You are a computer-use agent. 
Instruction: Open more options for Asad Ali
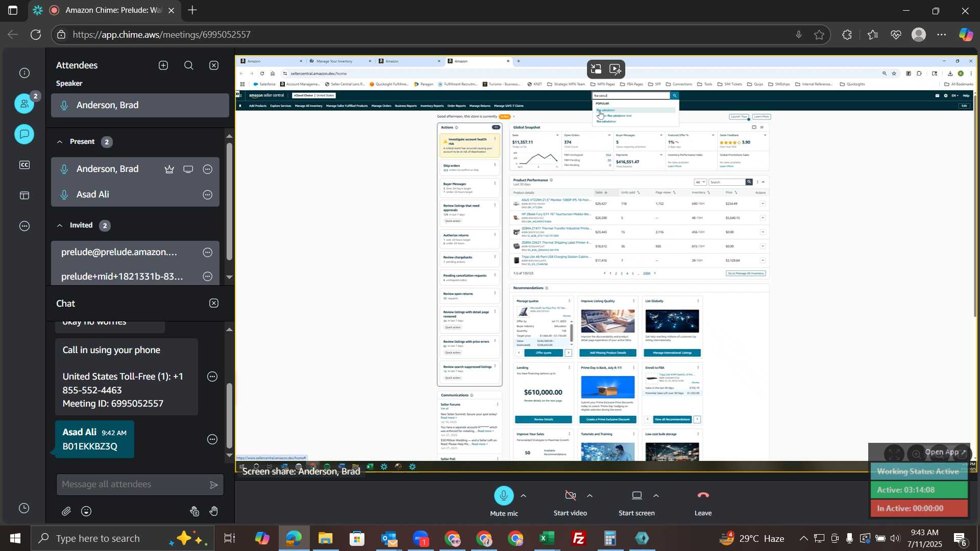coord(208,195)
